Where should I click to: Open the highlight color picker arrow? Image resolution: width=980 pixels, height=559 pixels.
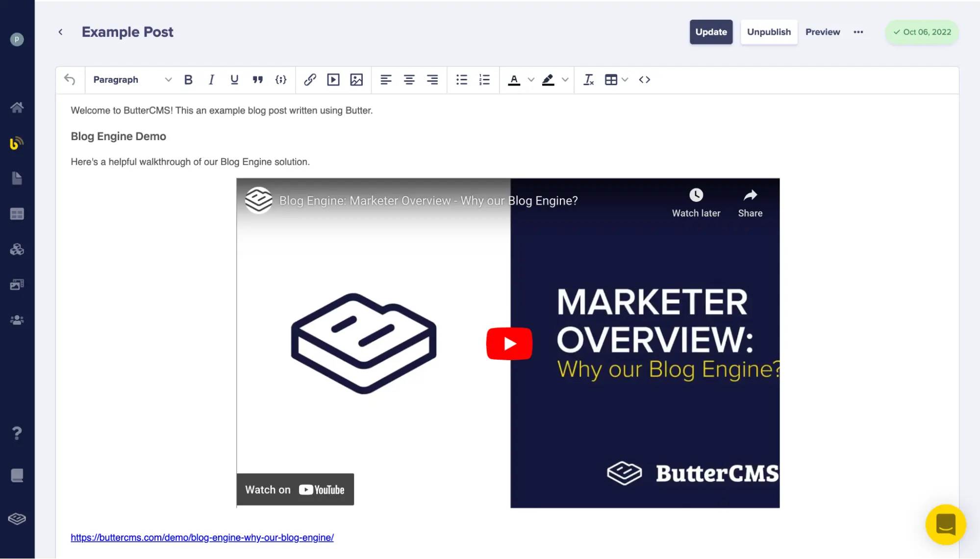click(x=565, y=79)
